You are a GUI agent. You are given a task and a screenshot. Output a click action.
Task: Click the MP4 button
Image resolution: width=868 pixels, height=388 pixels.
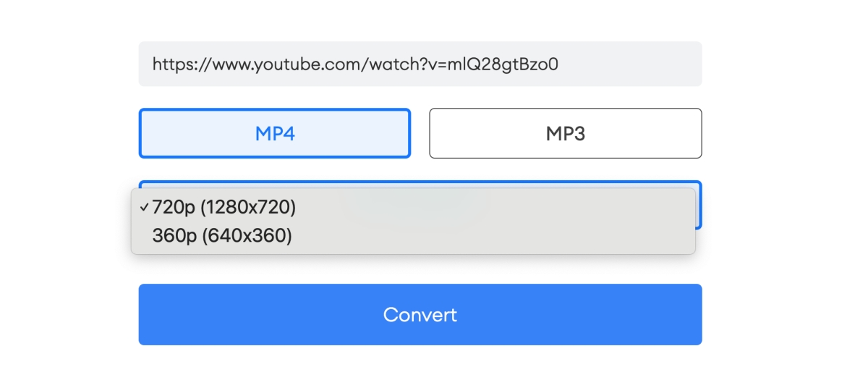[275, 133]
